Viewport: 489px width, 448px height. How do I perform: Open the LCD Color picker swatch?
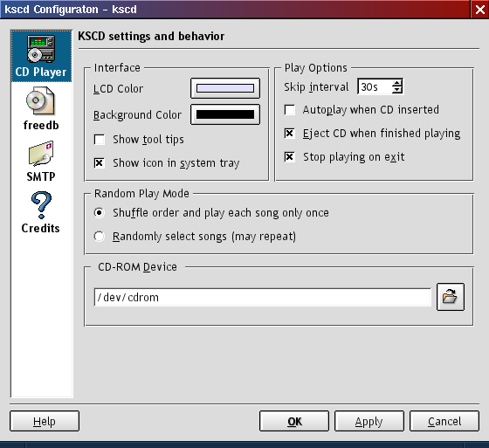coord(225,88)
